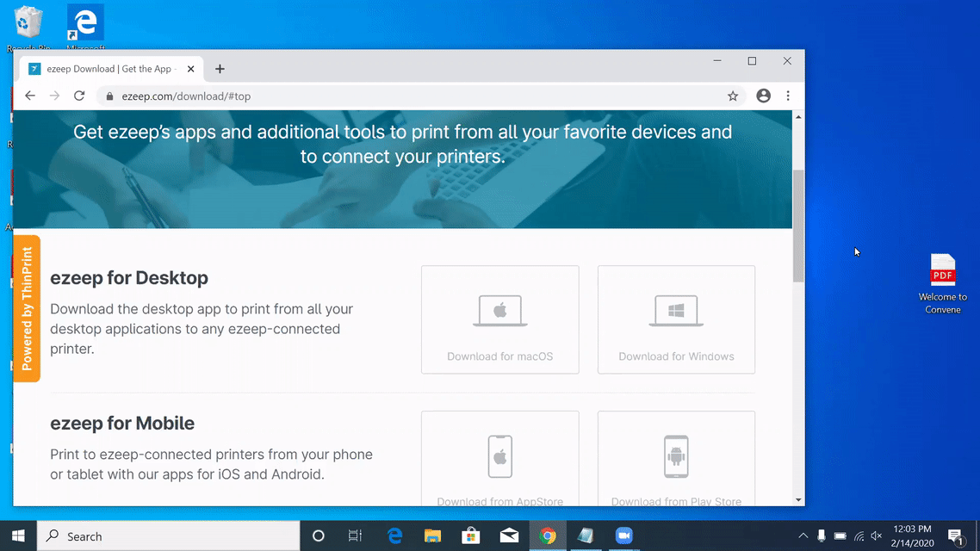This screenshot has height=551, width=980.
Task: Click Download for macOS card
Action: 500,319
